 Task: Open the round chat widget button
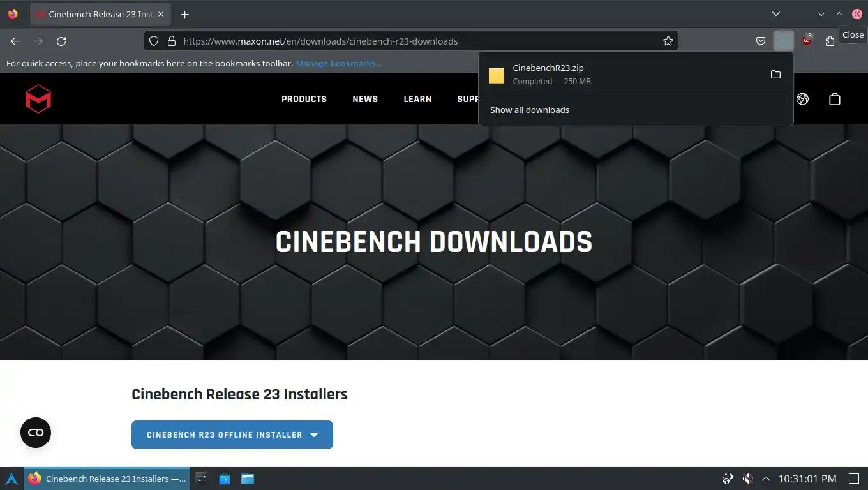point(36,433)
